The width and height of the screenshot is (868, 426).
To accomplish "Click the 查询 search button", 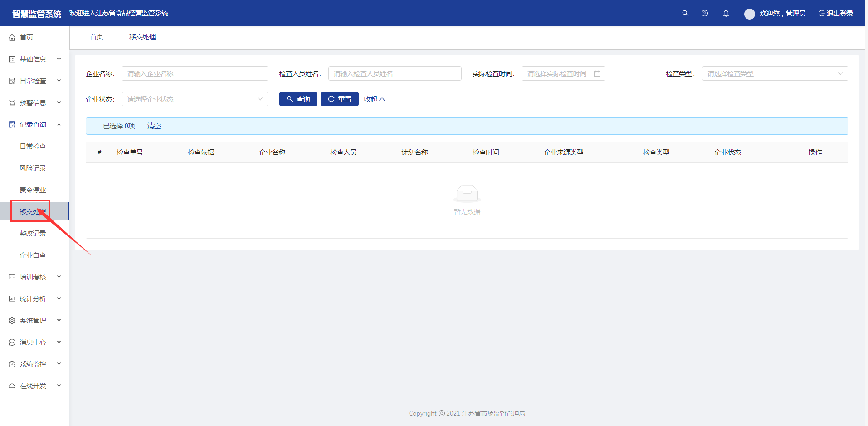I will tap(298, 99).
